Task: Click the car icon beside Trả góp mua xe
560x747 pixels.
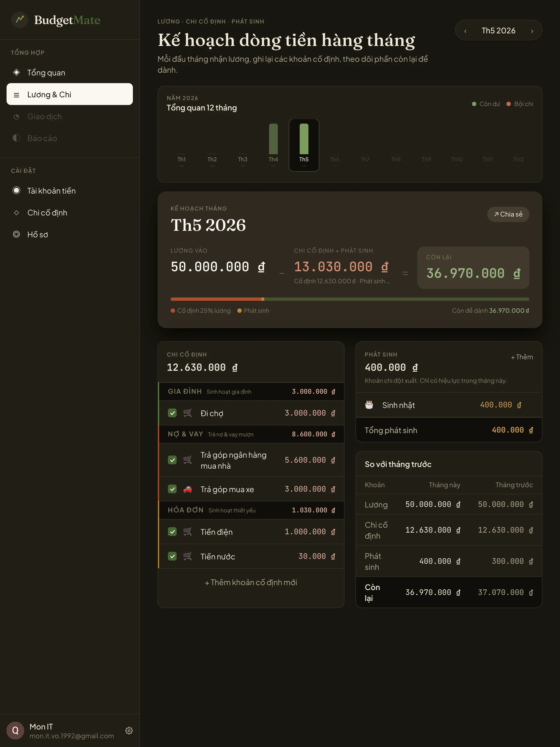Action: [188, 489]
